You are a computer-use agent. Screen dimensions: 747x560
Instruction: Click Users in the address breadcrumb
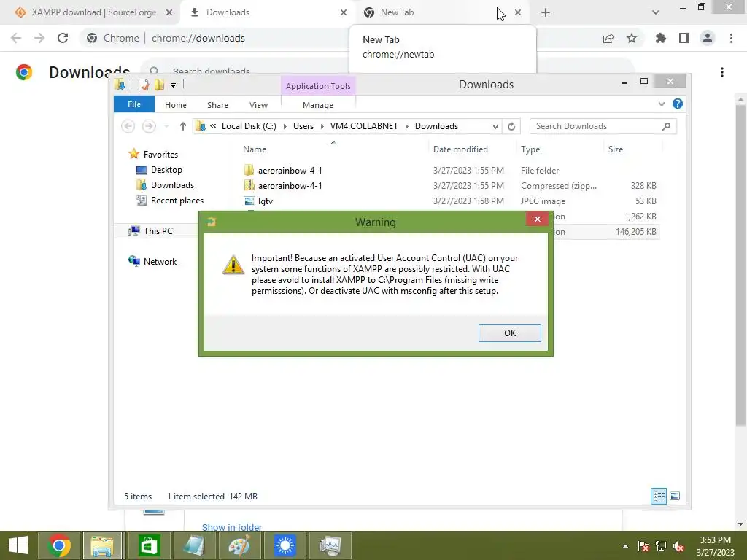(303, 126)
